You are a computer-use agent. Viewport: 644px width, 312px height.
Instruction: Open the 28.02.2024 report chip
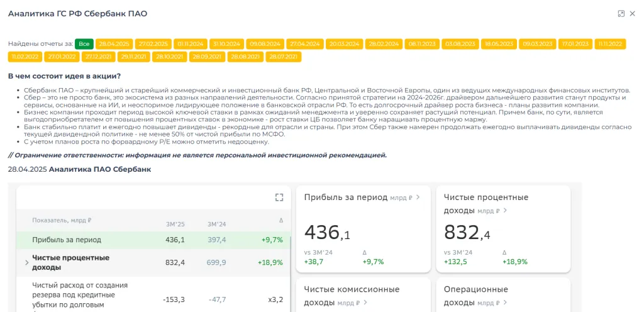pyautogui.click(x=384, y=44)
